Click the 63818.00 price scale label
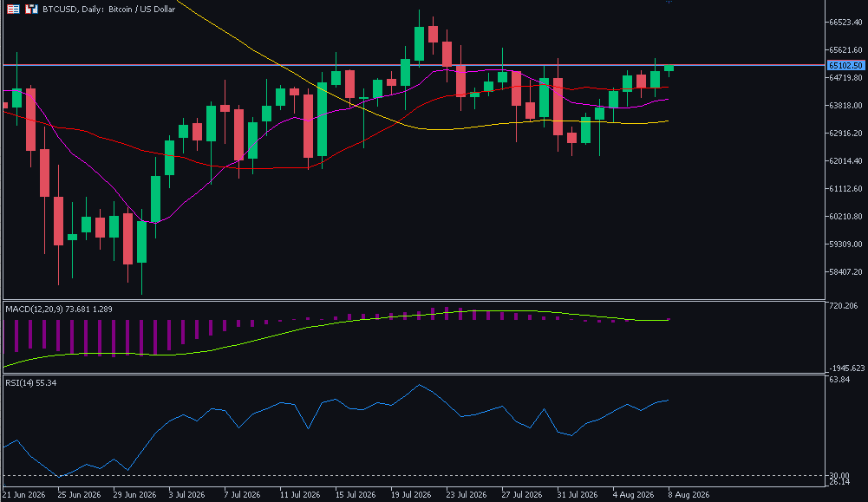 tap(845, 105)
